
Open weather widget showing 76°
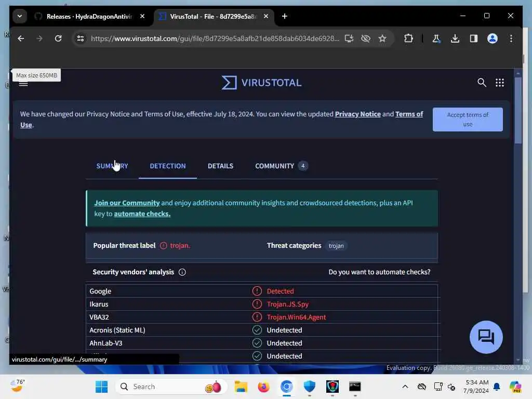(17, 386)
